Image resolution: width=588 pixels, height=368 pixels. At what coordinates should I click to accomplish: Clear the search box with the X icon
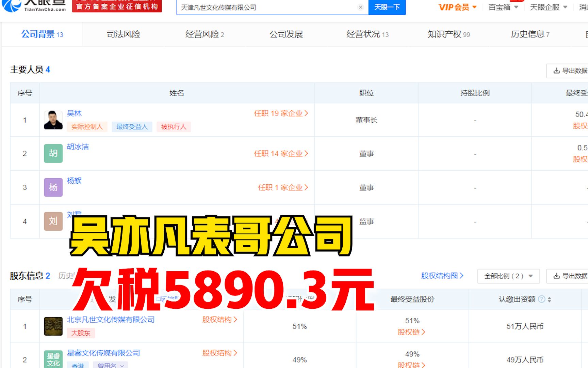361,7
